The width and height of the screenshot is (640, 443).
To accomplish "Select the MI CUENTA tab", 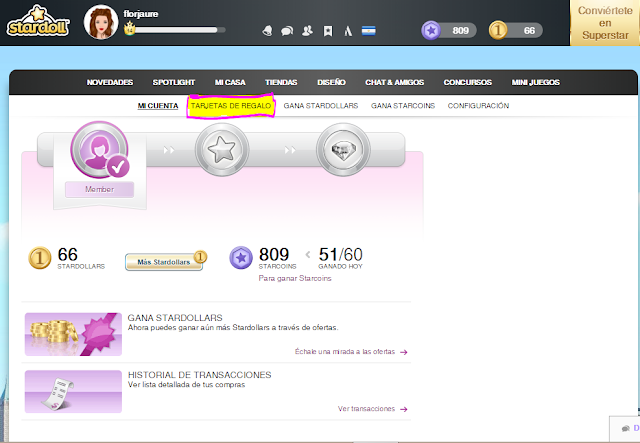I will 158,106.
